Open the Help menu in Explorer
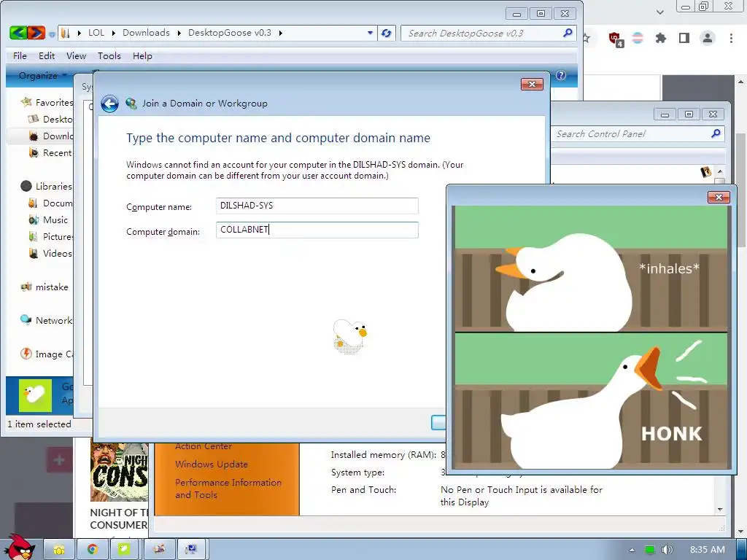 click(142, 55)
